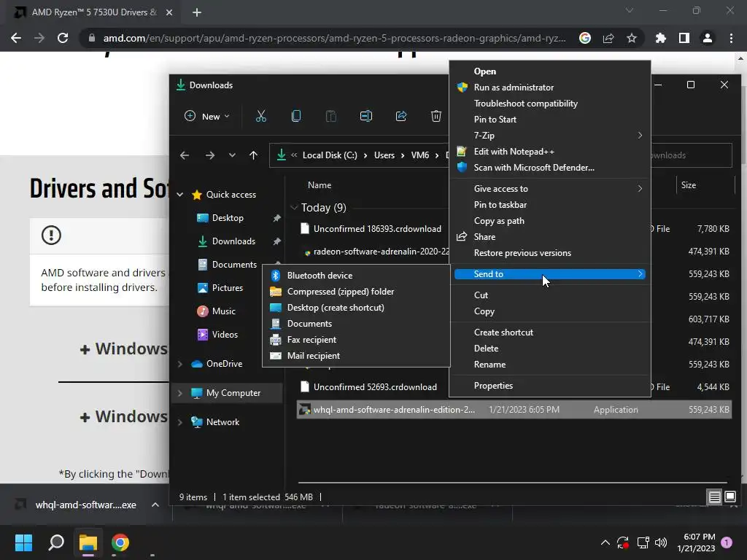
Task: Send to Bluetooth device
Action: [x=356, y=275]
